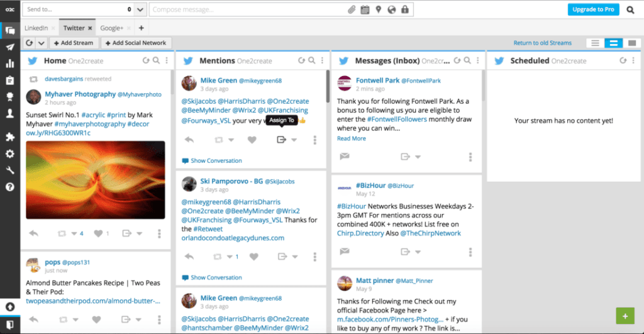644x334 pixels.
Task: Open the Streams section in the sidebar
Action: click(x=10, y=30)
